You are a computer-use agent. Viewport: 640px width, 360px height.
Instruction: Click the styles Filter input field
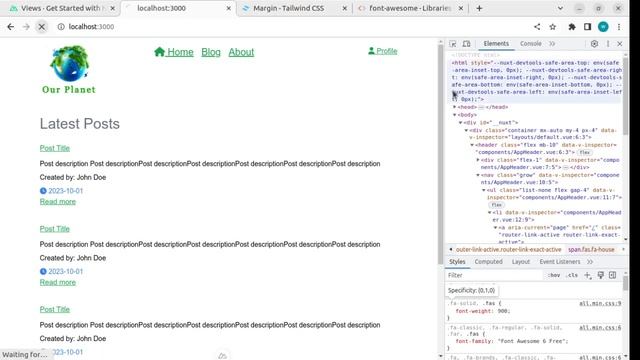point(495,276)
